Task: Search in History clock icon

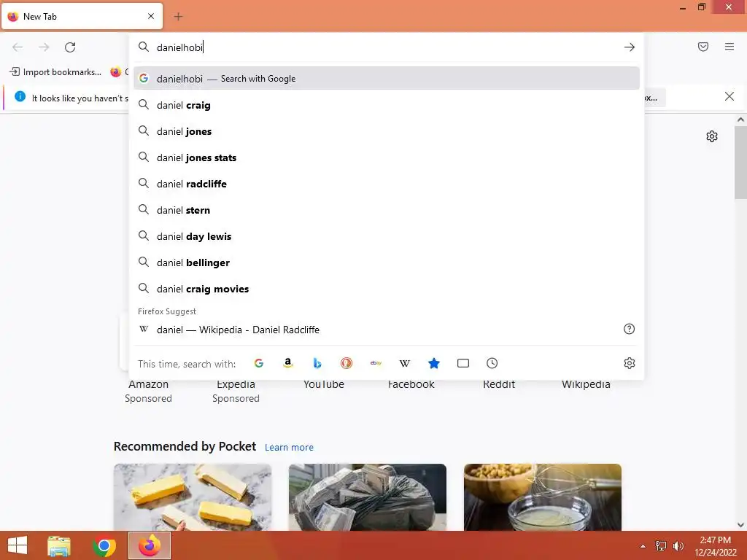Action: tap(492, 363)
